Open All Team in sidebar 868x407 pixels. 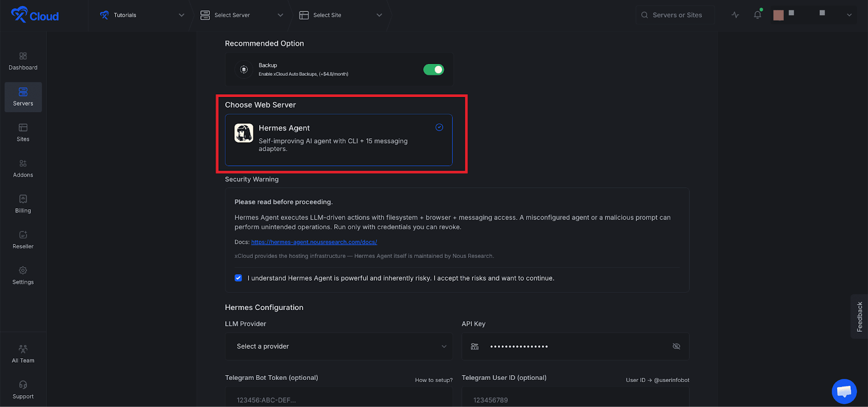23,354
